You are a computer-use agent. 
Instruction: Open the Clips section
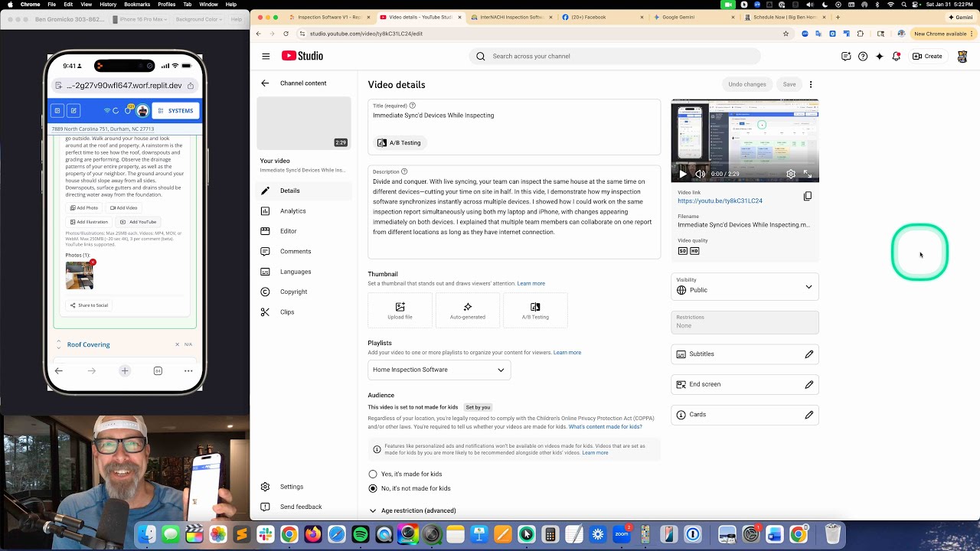[x=303, y=312]
